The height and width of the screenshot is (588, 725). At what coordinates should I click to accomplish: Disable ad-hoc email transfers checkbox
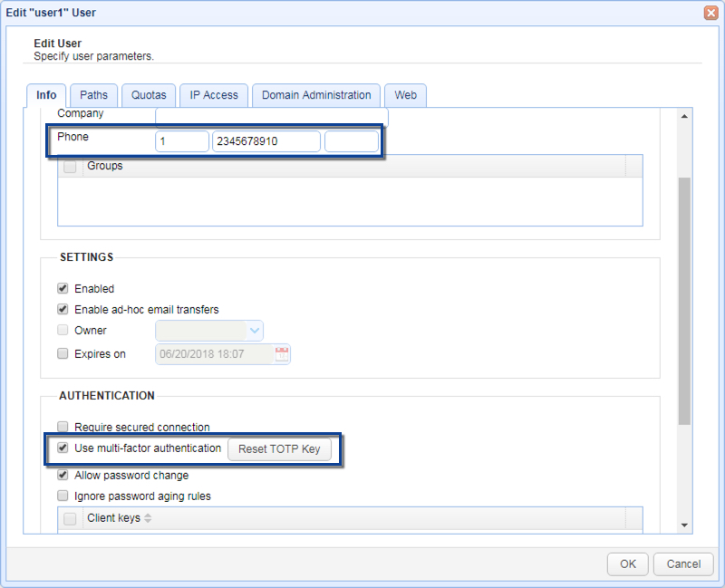tap(63, 310)
